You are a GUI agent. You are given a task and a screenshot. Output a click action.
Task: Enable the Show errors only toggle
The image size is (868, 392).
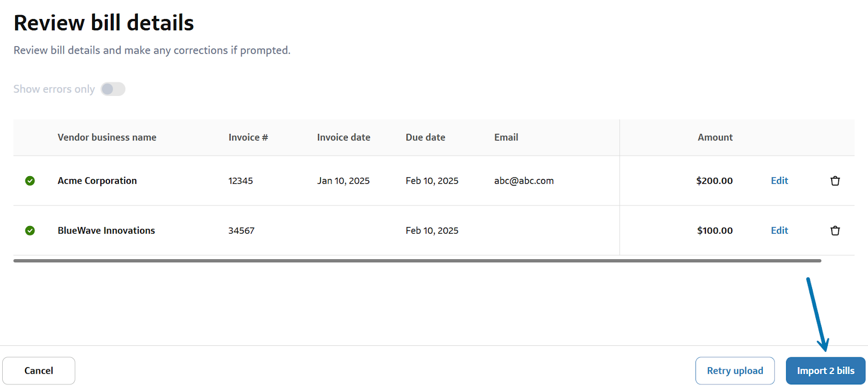113,89
